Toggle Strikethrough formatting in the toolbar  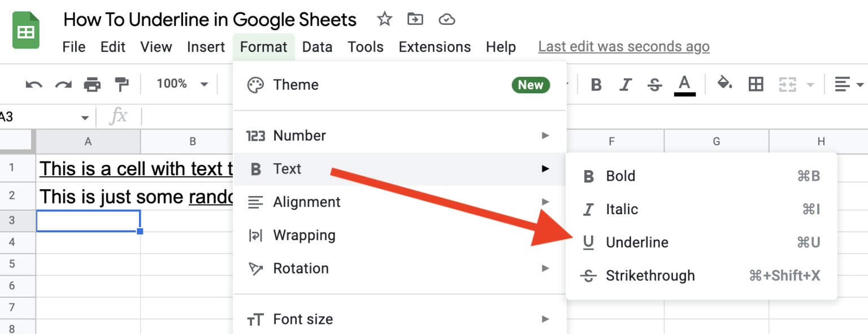655,84
